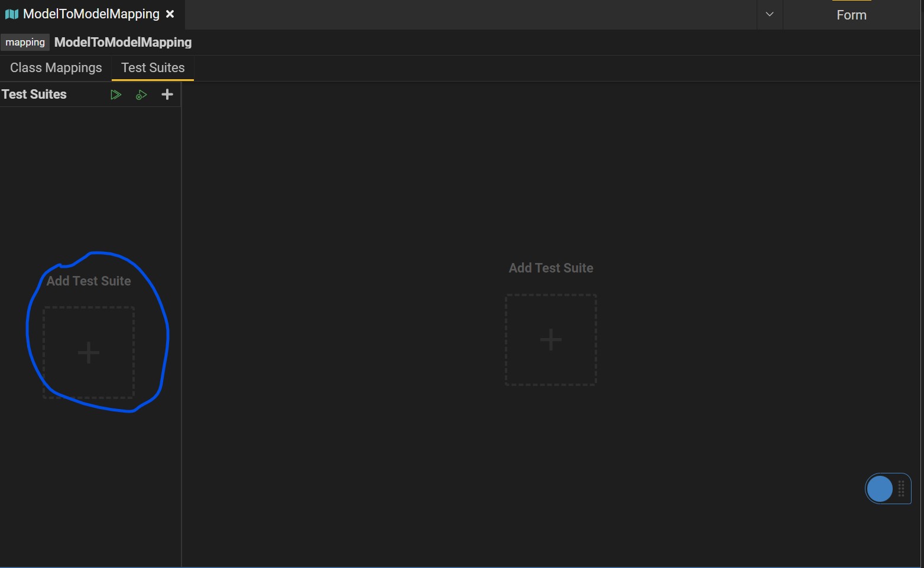Click dashed plus box in left sidebar

click(89, 352)
